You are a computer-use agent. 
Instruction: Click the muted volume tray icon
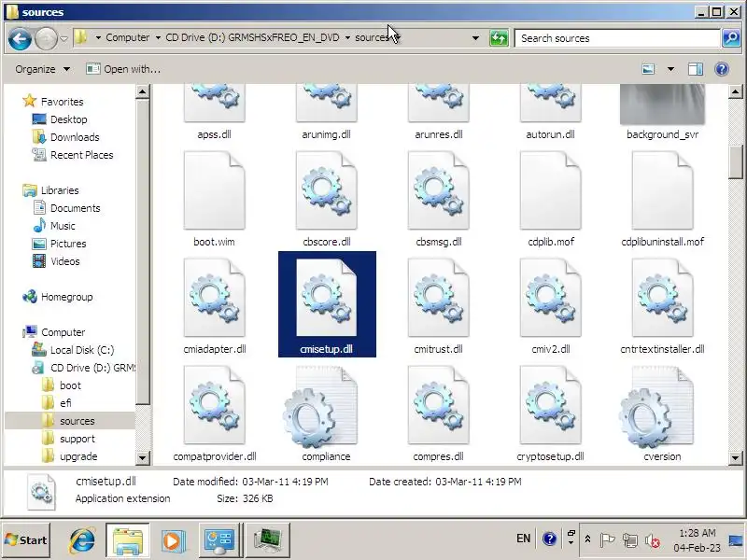click(652, 540)
